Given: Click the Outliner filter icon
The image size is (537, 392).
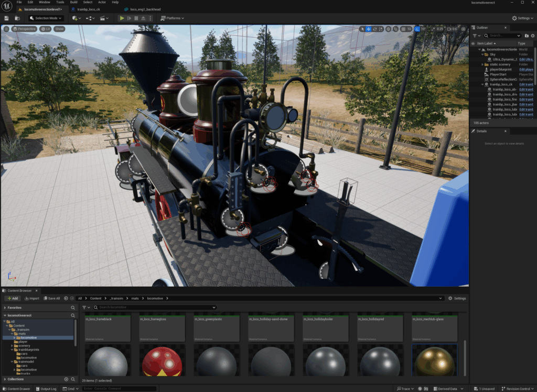Looking at the screenshot, I should click(x=476, y=36).
